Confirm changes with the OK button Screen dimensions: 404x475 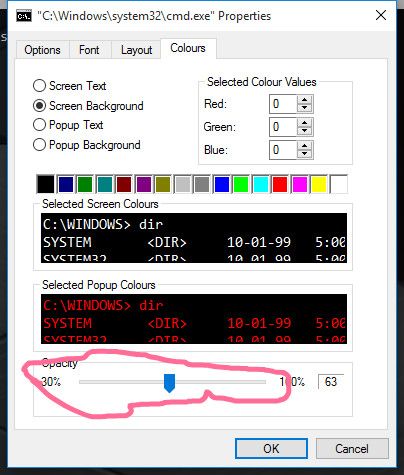[271, 449]
